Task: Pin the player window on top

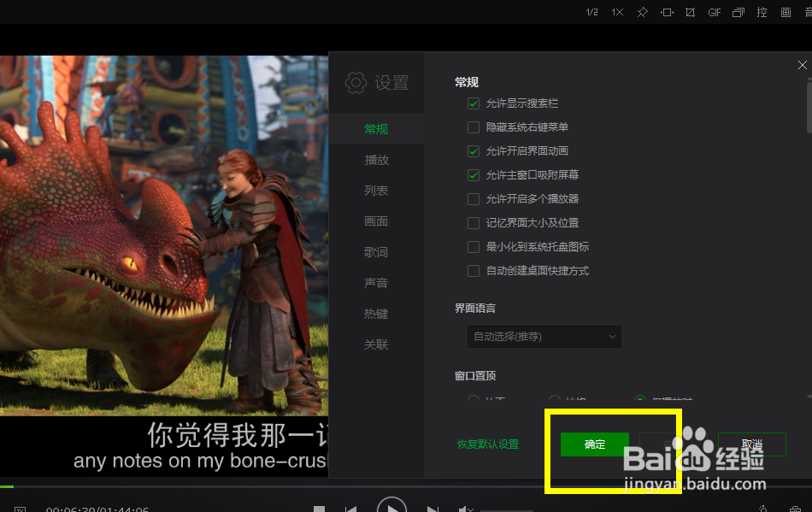Action: (642, 12)
